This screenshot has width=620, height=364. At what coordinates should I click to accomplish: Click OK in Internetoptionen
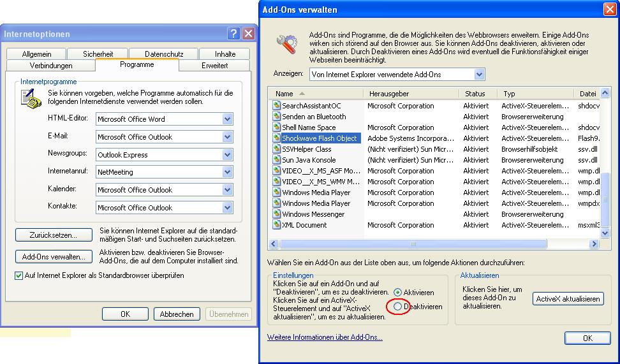(125, 314)
